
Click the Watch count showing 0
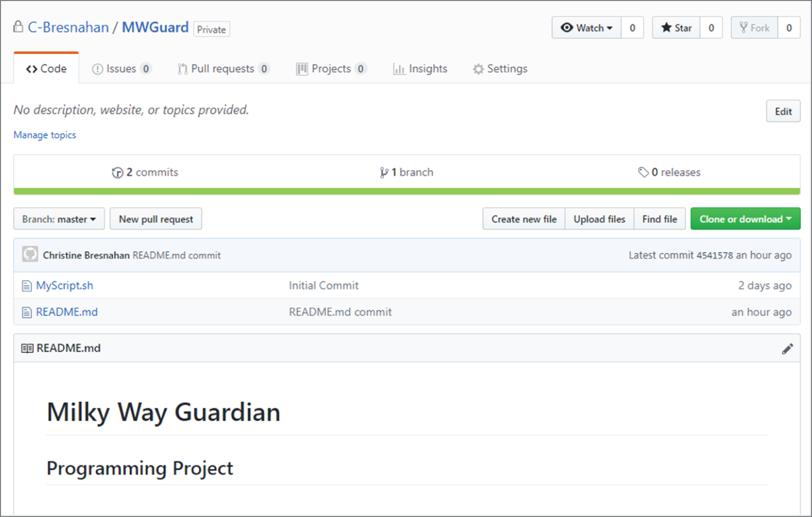click(x=632, y=28)
